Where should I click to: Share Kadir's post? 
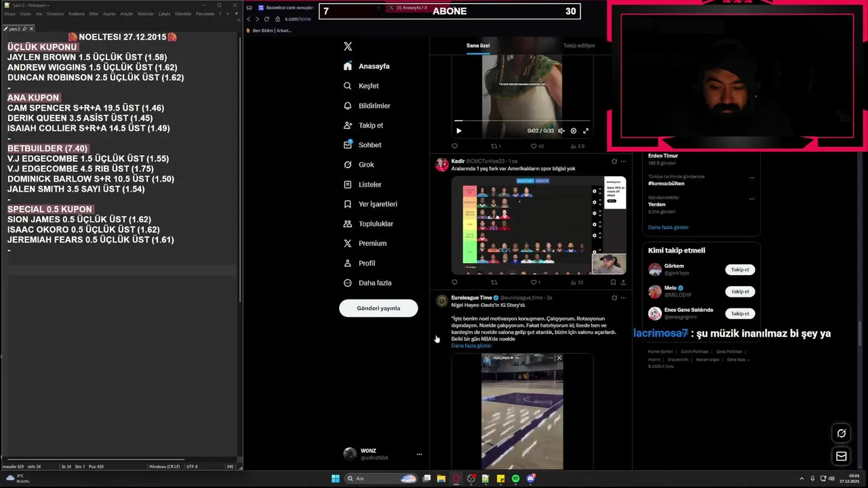tap(623, 282)
